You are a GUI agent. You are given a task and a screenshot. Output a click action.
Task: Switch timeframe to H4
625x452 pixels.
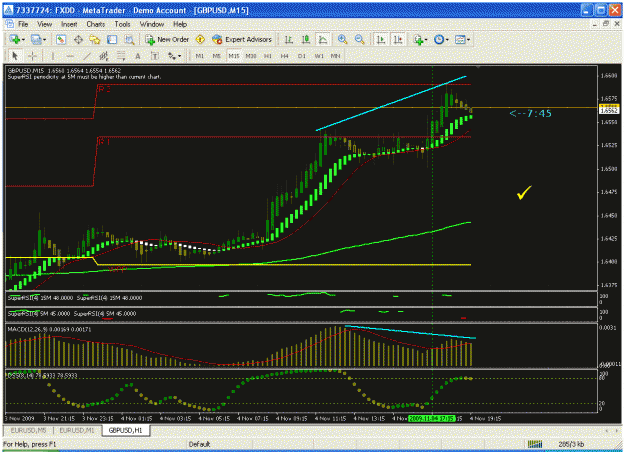(285, 56)
